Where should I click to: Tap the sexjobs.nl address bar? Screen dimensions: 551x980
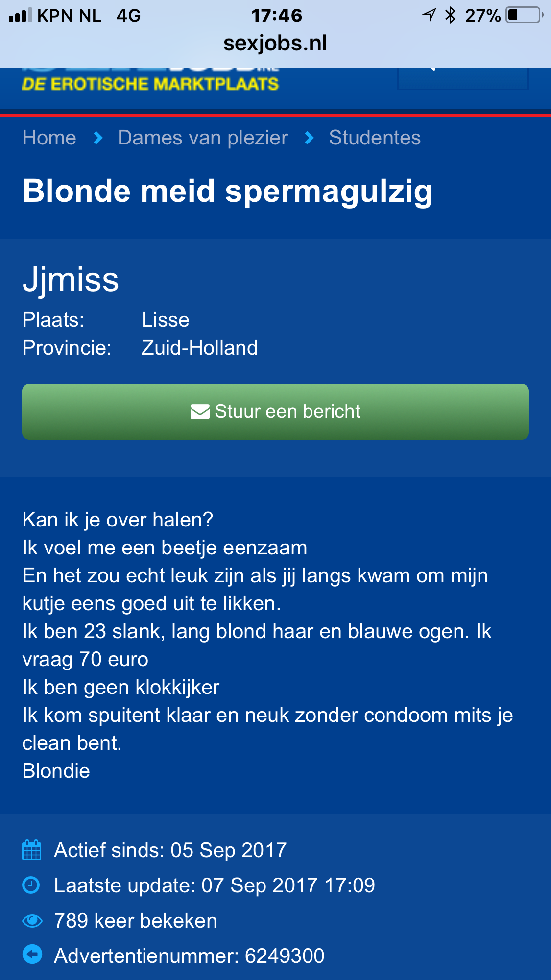tap(275, 43)
